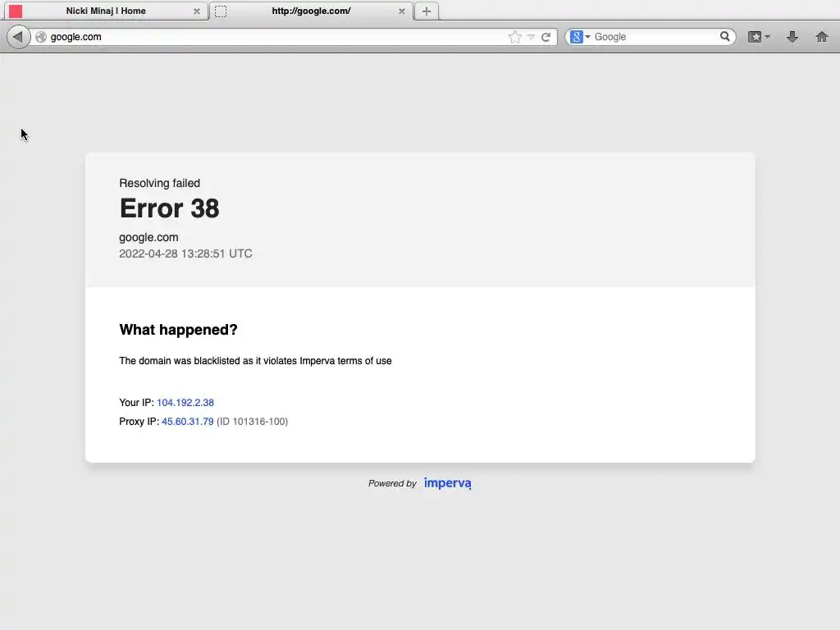The height and width of the screenshot is (630, 840).
Task: Bookmark this page with the star icon
Action: click(514, 37)
